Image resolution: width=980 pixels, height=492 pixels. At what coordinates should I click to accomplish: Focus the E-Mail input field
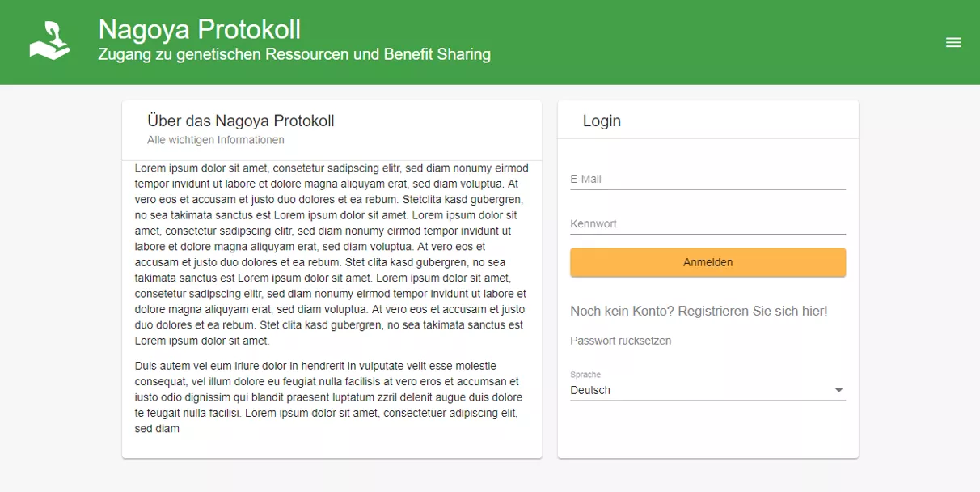(708, 180)
